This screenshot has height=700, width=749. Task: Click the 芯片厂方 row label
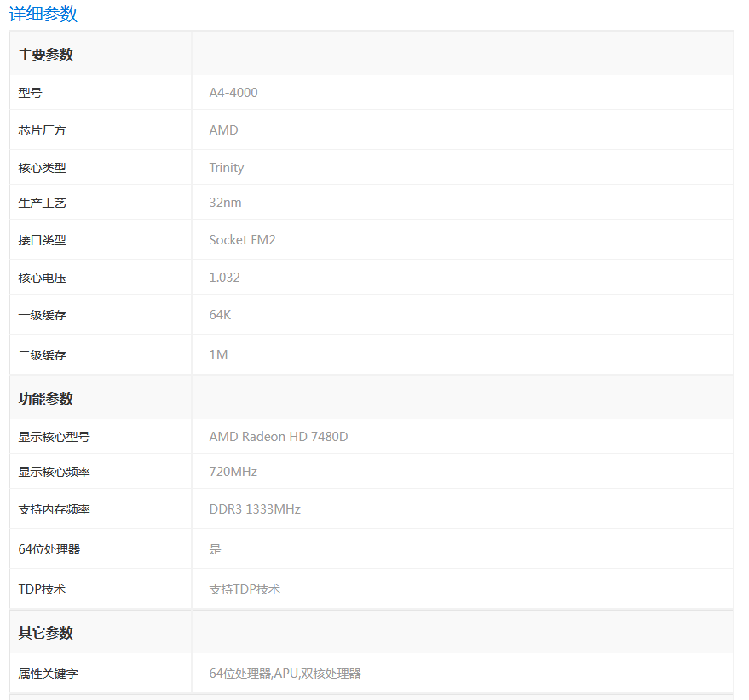tap(41, 129)
